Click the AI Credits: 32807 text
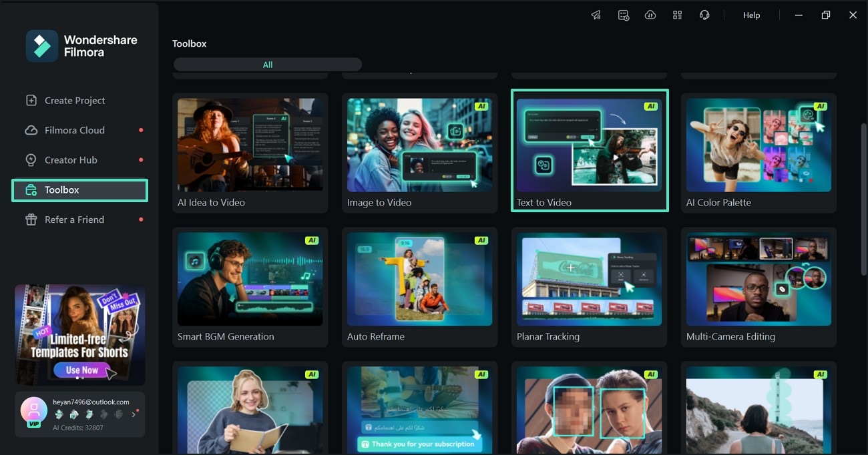 tap(78, 428)
